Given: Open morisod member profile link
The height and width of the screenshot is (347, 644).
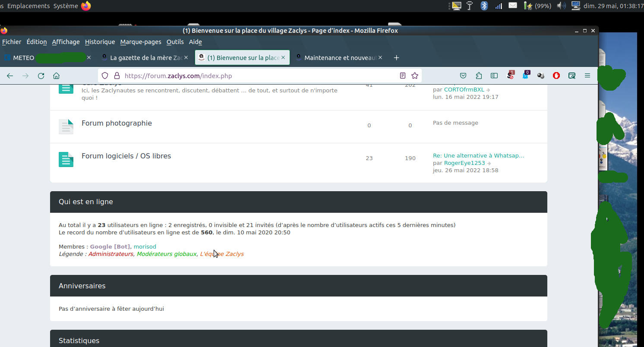Looking at the screenshot, I should (145, 247).
